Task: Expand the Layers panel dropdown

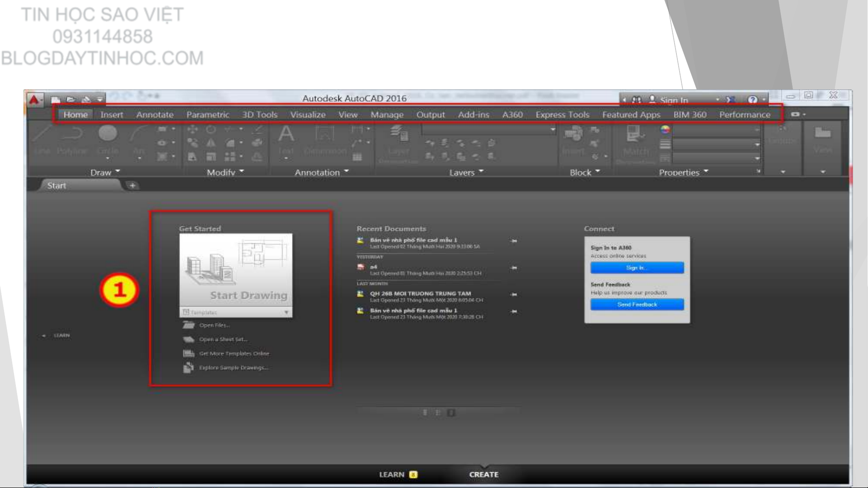Action: click(466, 172)
